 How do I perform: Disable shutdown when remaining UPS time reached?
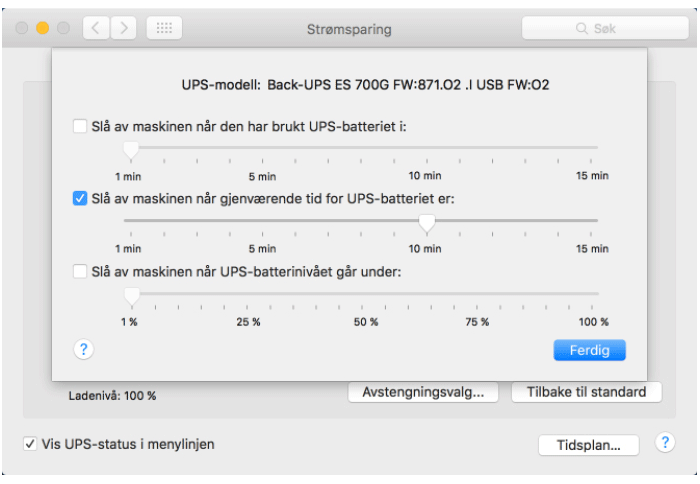(x=80, y=199)
